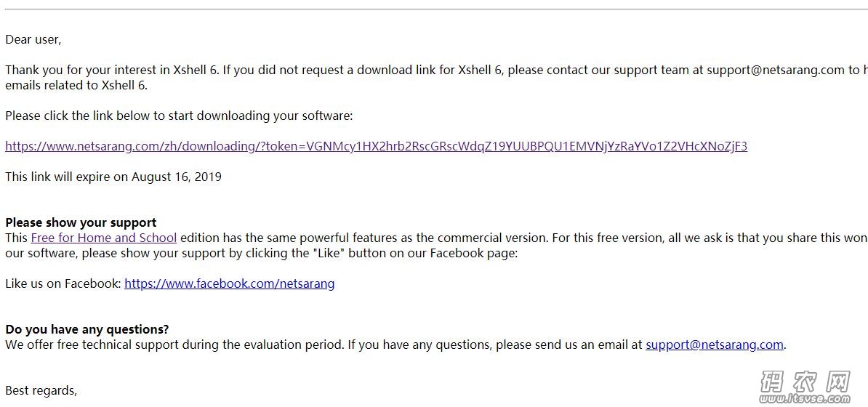This screenshot has width=868, height=407.
Task: Click the "Like us on Facebook:" label
Action: click(x=63, y=284)
